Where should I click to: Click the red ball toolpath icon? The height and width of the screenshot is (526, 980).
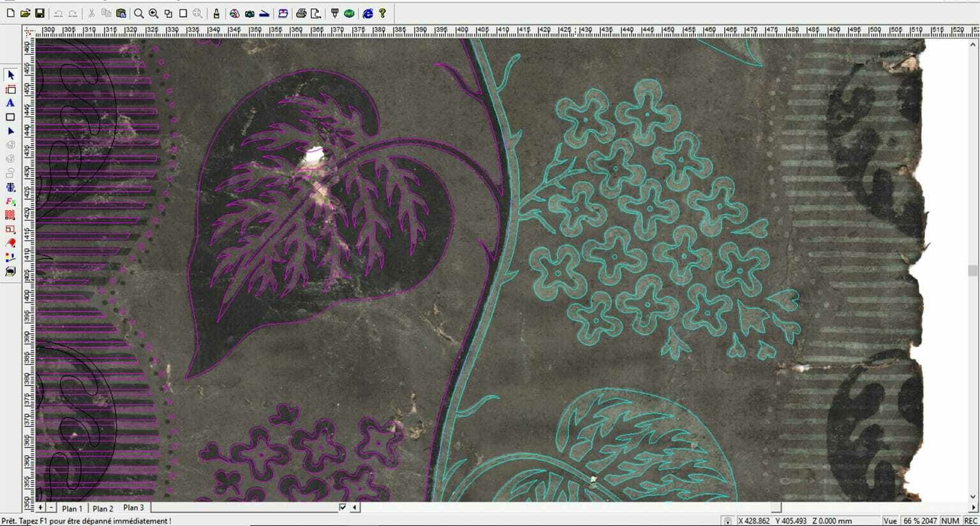tap(10, 244)
